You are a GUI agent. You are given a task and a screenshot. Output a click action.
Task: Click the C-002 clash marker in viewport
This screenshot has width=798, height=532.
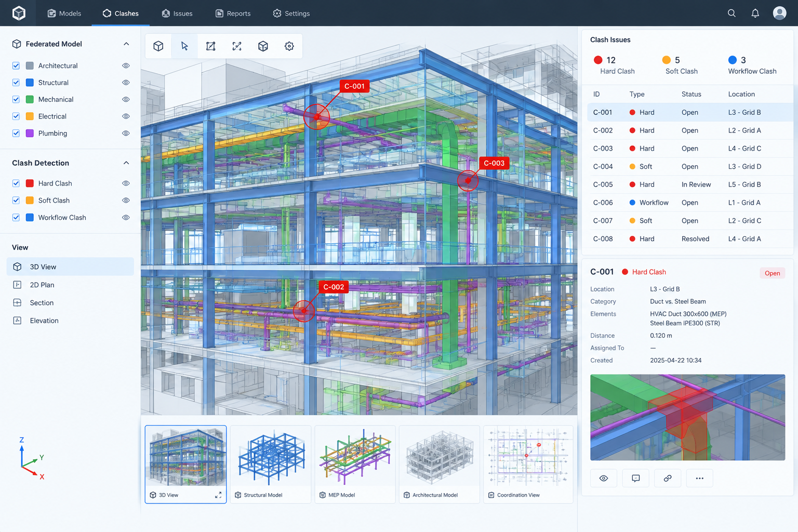304,311
